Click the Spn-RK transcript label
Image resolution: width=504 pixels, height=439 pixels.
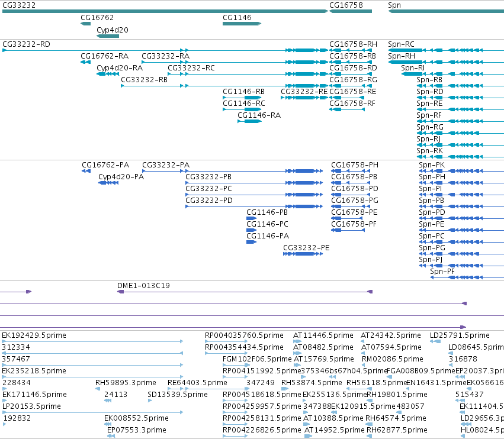click(x=430, y=151)
